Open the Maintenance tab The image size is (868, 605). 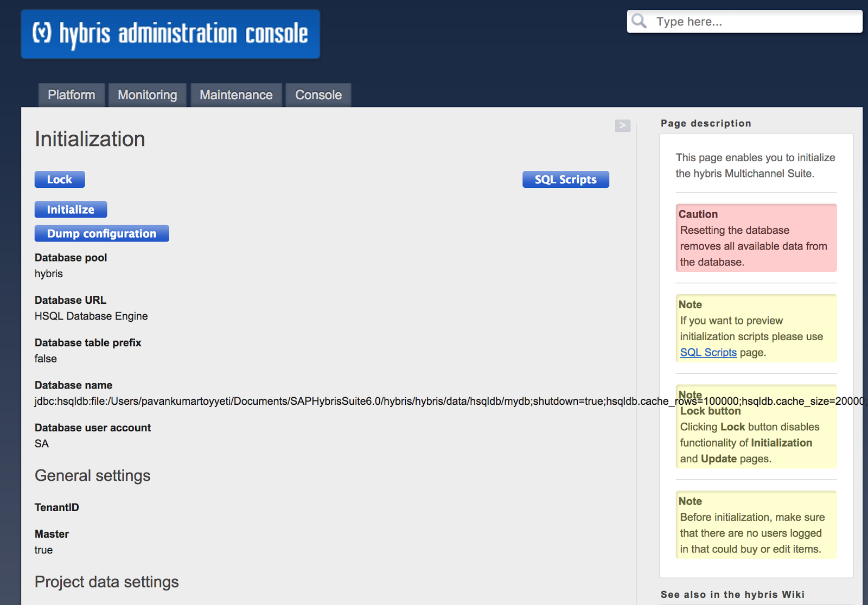click(236, 94)
